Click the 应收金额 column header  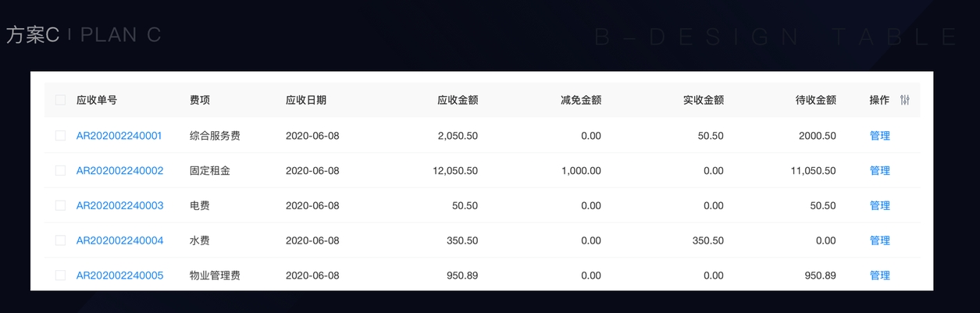[458, 100]
